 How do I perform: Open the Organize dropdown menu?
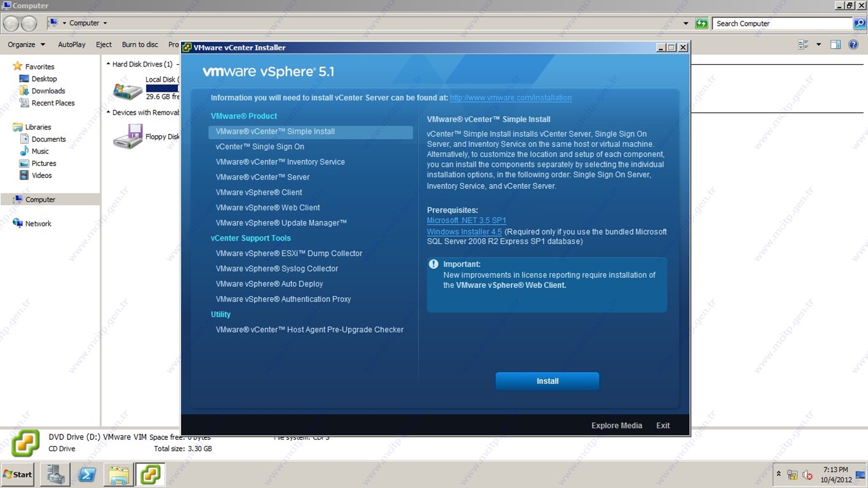pos(26,45)
